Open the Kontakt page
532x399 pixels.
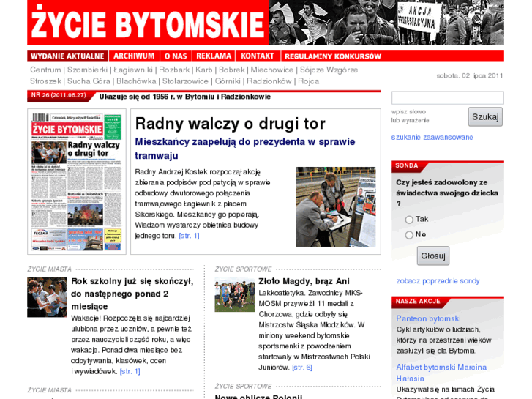(258, 56)
